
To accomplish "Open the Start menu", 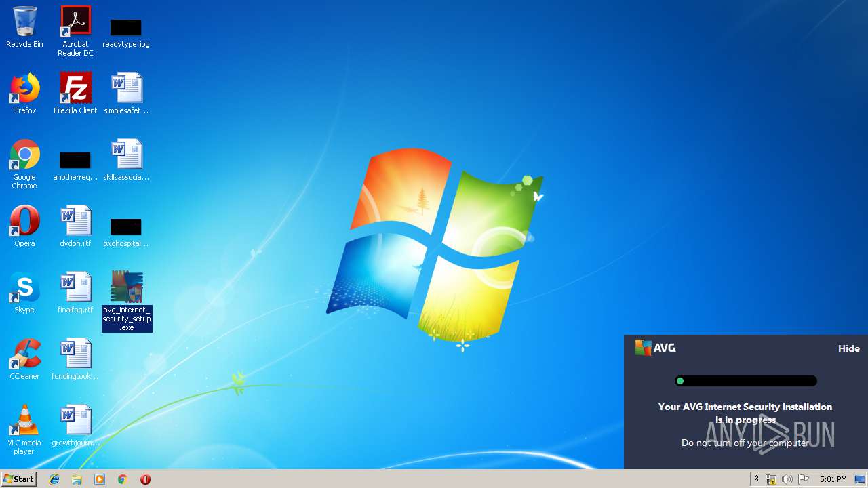I will [18, 479].
